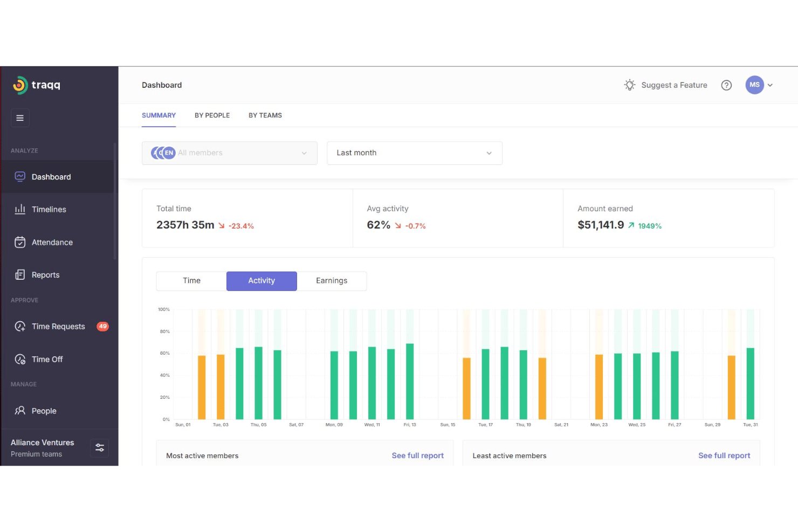Click the Last month dropdown chevron
Screen dimensions: 798x532
pos(489,153)
